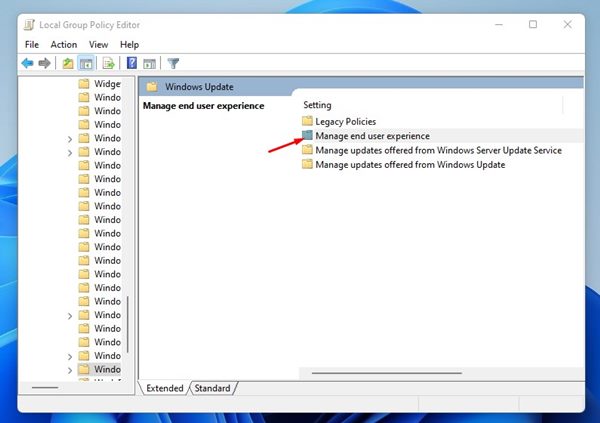Open the View menu
600x423 pixels.
98,45
